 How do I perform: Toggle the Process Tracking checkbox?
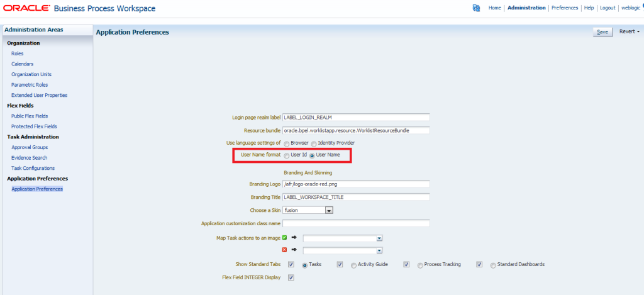(406, 264)
